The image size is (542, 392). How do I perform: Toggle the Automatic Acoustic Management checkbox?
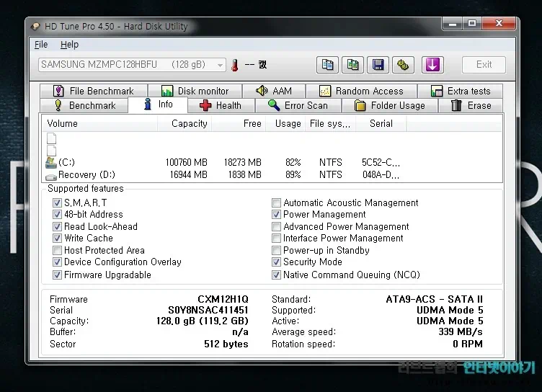tap(276, 202)
